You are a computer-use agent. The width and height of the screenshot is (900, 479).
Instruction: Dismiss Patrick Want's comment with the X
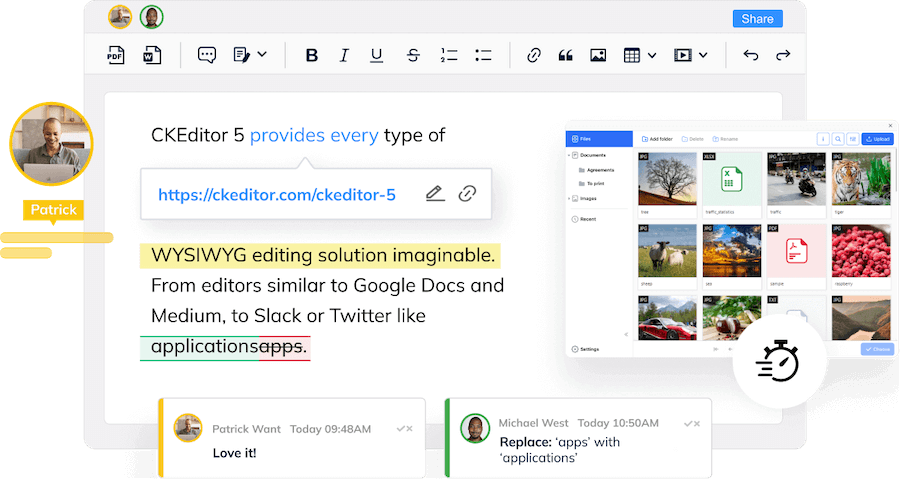[x=409, y=429]
